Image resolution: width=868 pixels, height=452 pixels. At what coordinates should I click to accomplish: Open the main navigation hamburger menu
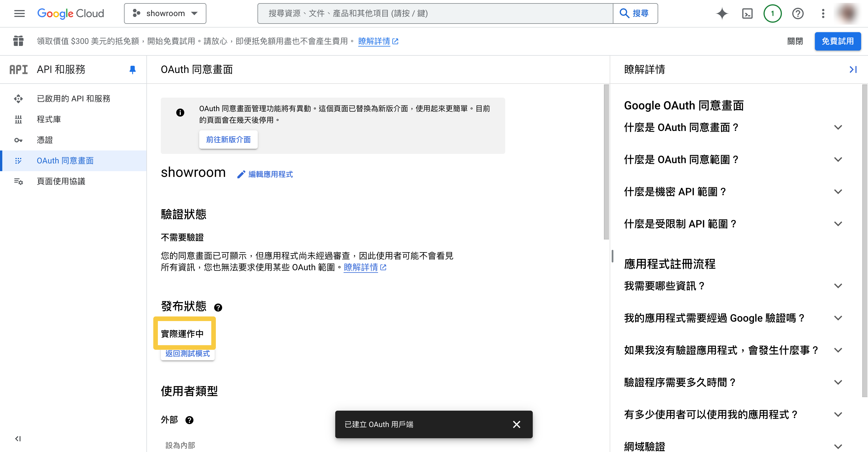[x=19, y=13]
